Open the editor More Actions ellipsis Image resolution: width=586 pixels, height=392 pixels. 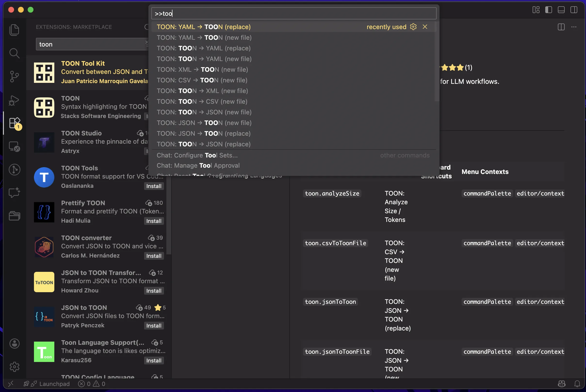[x=574, y=27]
